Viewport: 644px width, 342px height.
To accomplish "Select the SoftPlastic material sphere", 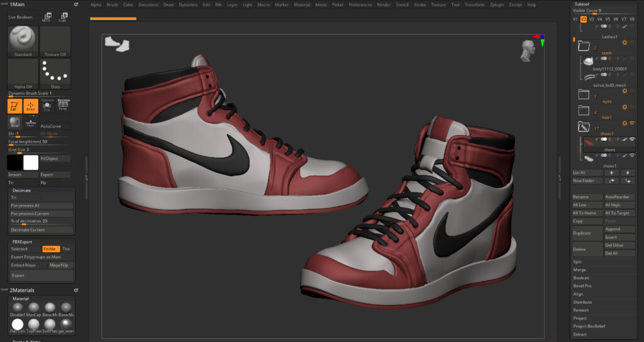I will coord(50,325).
